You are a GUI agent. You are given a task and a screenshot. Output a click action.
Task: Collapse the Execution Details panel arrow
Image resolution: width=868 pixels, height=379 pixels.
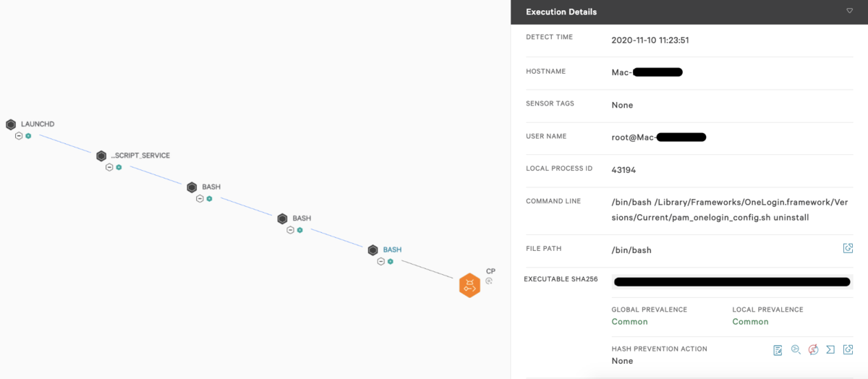coord(849,11)
